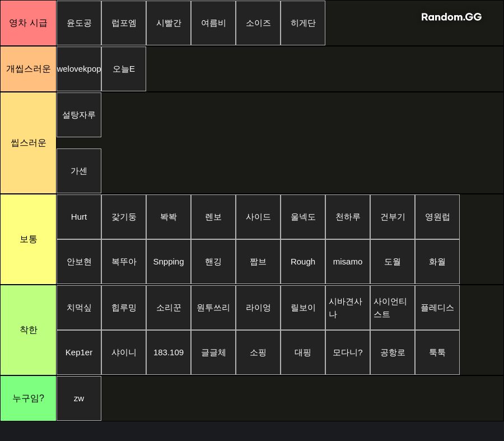The height and width of the screenshot is (441, 504).
Task: Select the 천하루 tile
Action: (x=348, y=217)
